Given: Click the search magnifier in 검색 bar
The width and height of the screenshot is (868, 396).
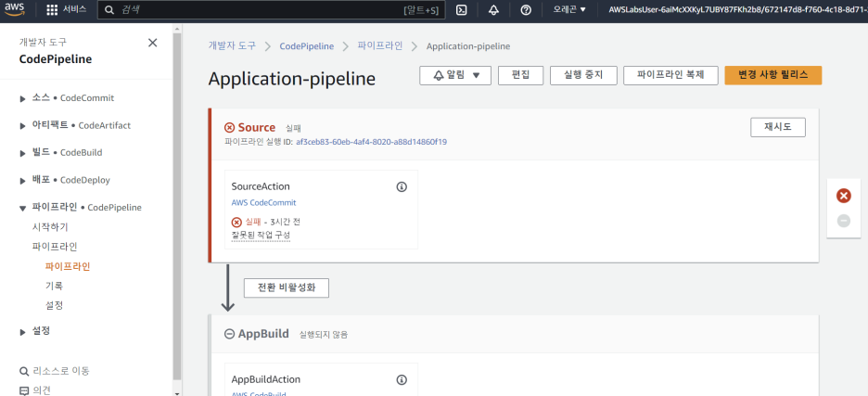Looking at the screenshot, I should click(109, 10).
